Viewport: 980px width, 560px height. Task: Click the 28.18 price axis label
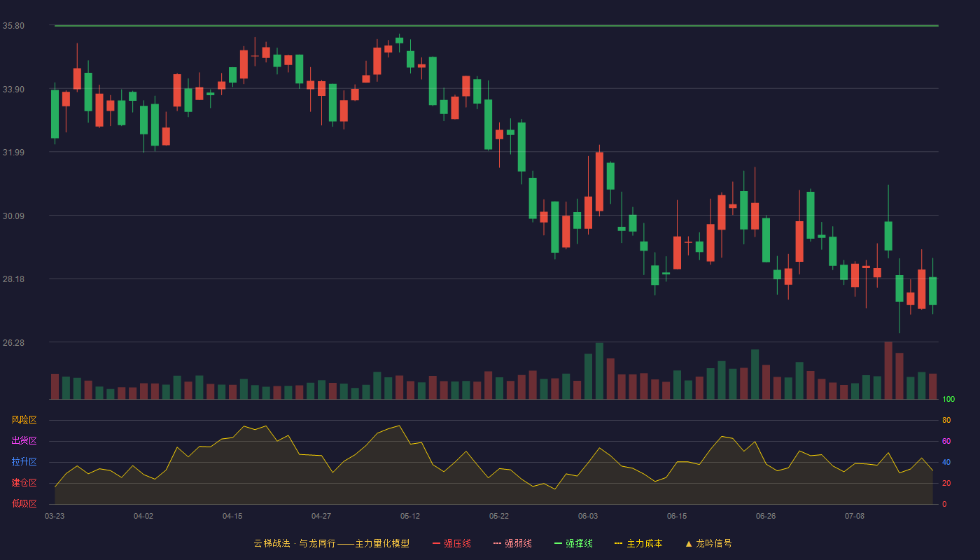[13, 279]
